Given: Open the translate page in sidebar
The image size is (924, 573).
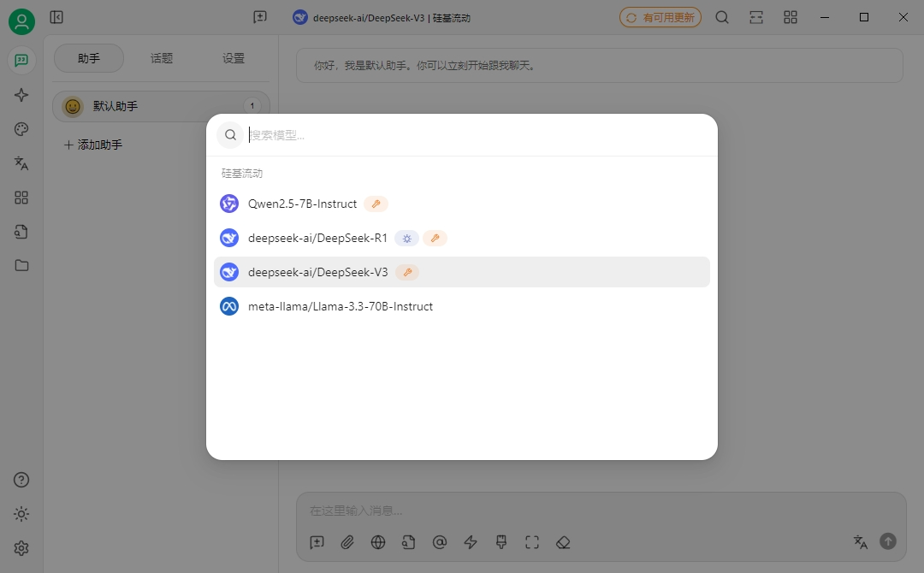Looking at the screenshot, I should (21, 163).
